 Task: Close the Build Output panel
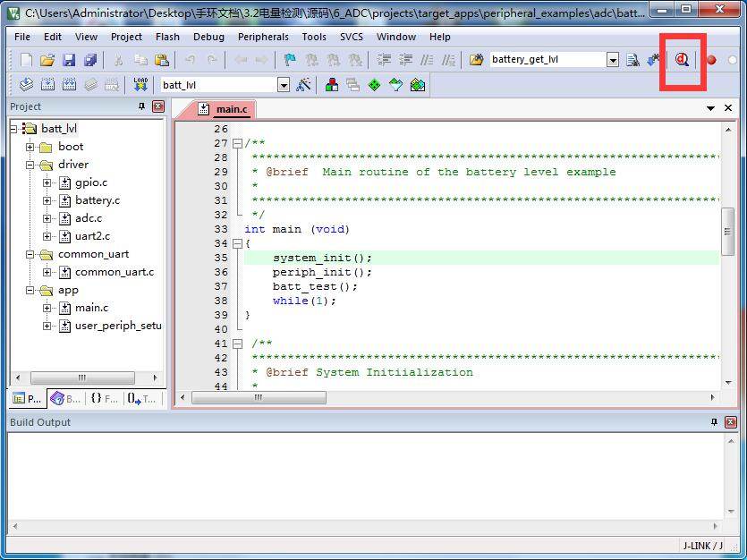click(730, 422)
